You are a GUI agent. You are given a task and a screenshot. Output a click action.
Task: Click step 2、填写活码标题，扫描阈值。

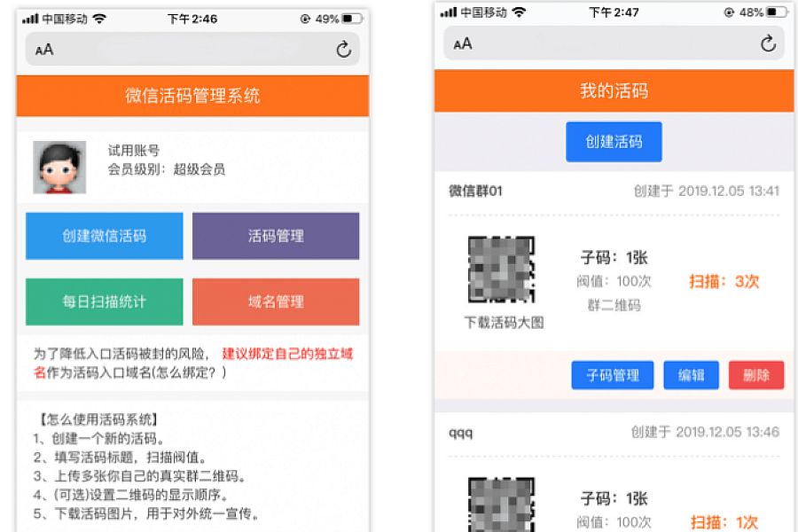[120, 458]
